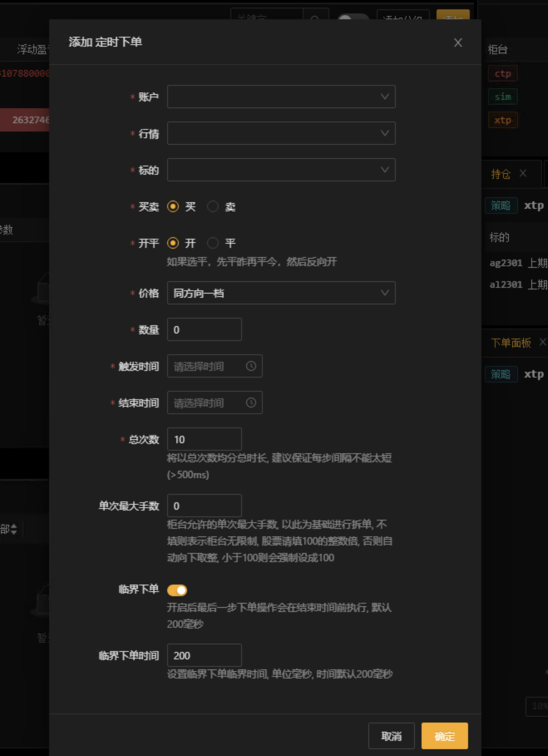This screenshot has height=756, width=548.
Task: Open the 价格 dropdown showing 同方向一档
Action: click(x=281, y=293)
